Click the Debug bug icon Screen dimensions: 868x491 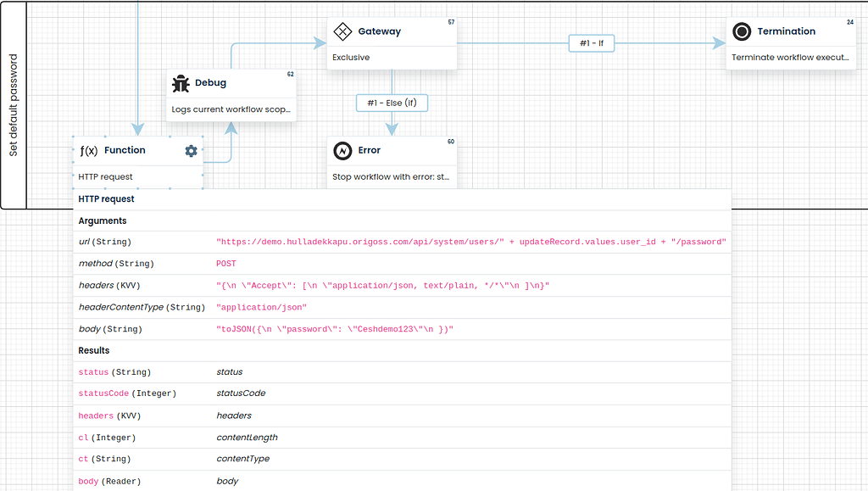pos(181,83)
